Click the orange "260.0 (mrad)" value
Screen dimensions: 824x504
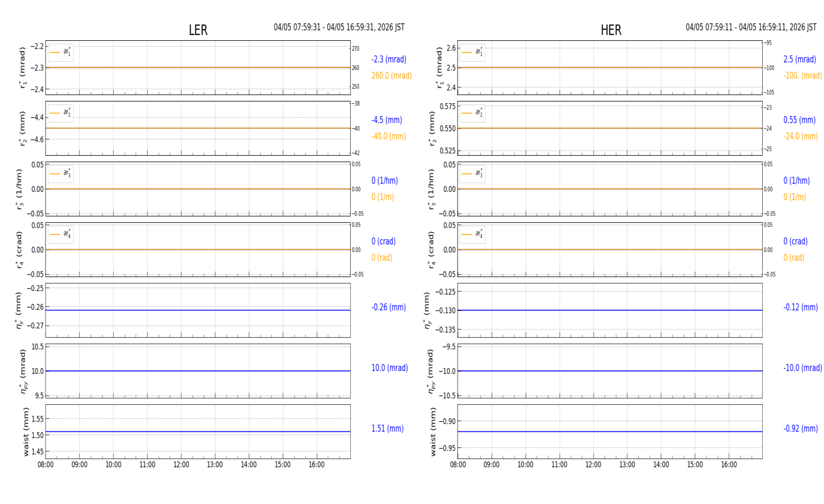392,76
